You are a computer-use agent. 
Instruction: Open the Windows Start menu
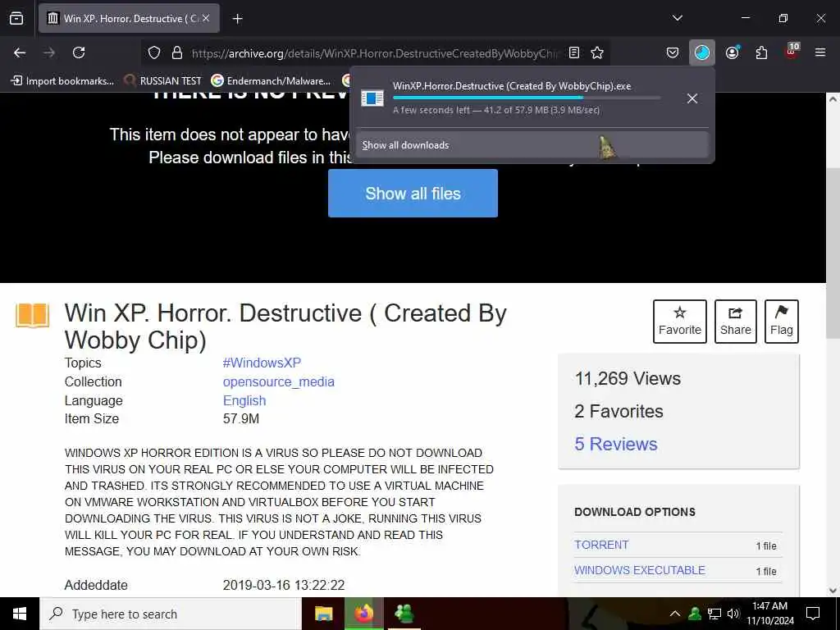point(20,614)
